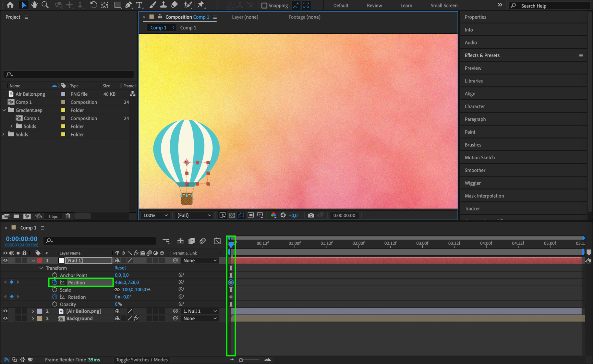Click the trash delete icon in Project panel
The image size is (593, 364).
(x=68, y=216)
